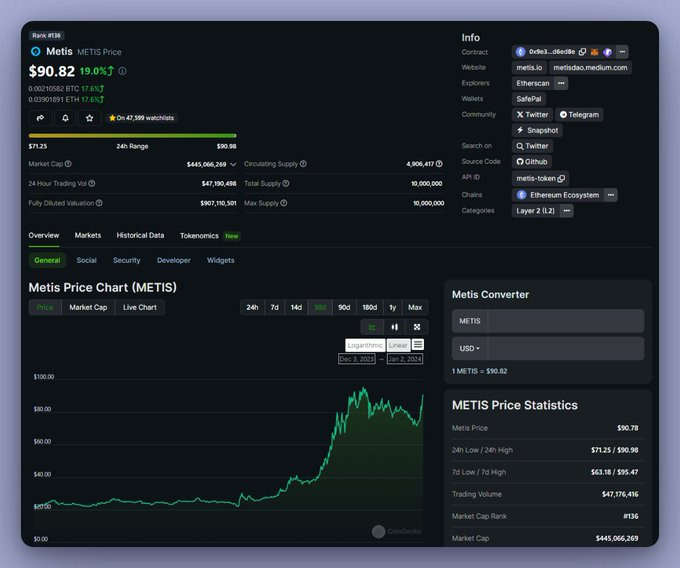
Task: Copy the metis-token API ID
Action: click(x=561, y=178)
